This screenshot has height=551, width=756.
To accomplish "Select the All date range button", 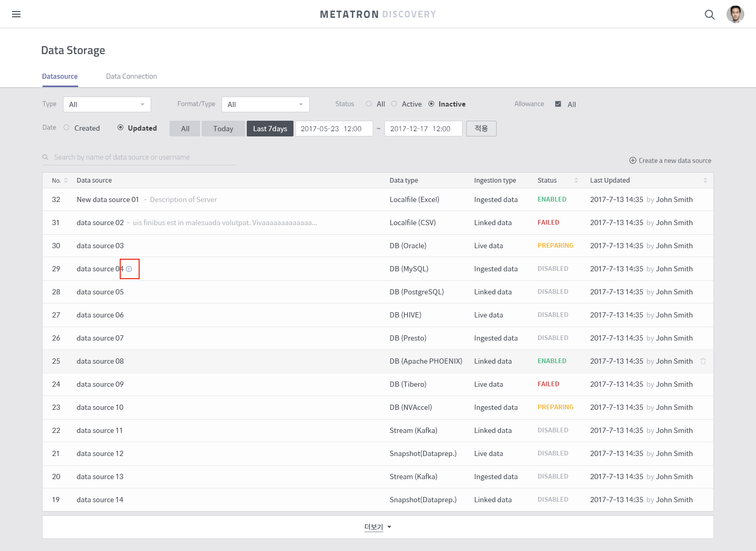I will pyautogui.click(x=185, y=129).
